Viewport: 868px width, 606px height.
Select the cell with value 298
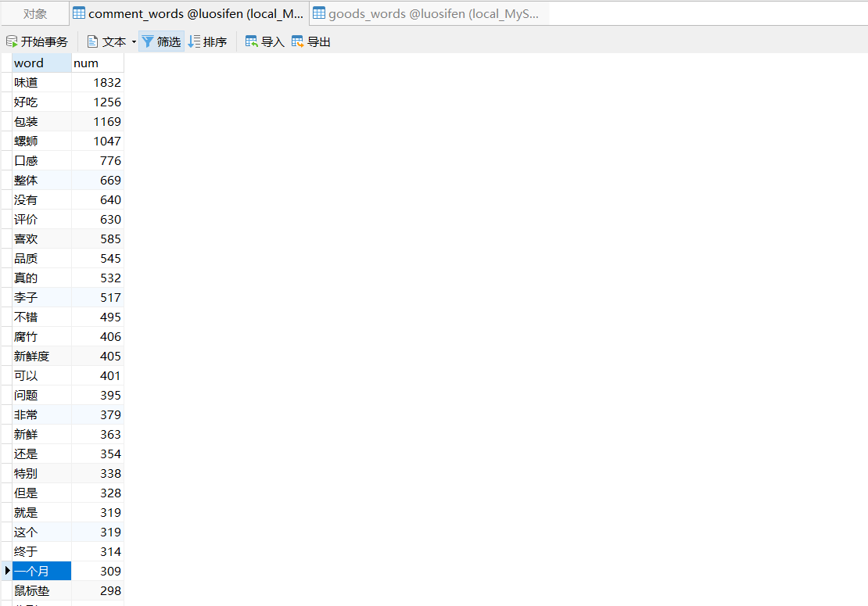click(x=98, y=591)
